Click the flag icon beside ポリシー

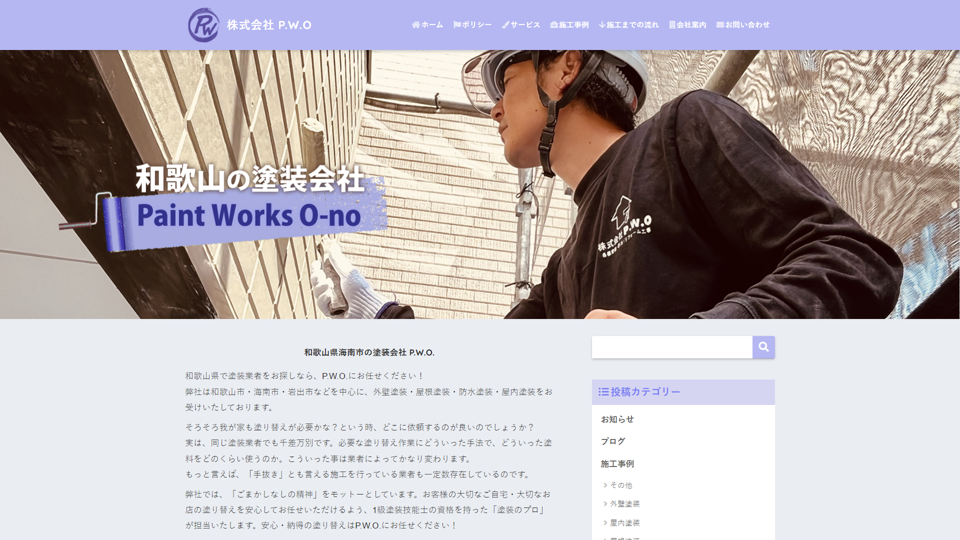click(457, 25)
